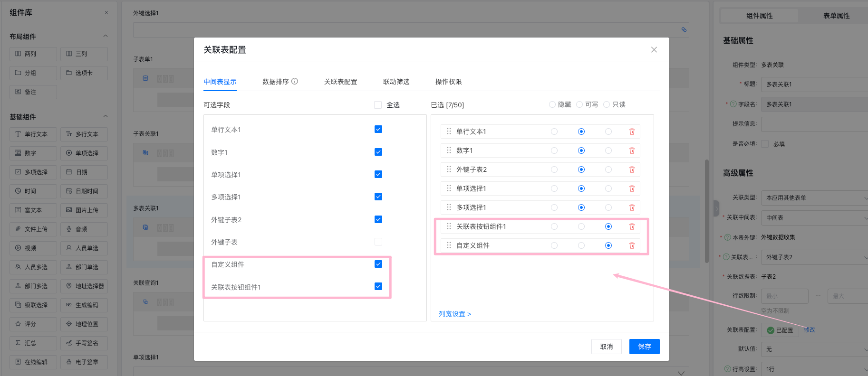Delete 单行文本1 from selected fields
This screenshot has height=376, width=868.
point(632,132)
